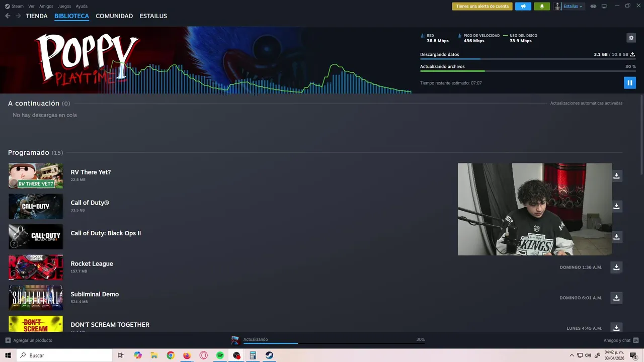Download Subliminal Demo update now
Image resolution: width=644 pixels, height=362 pixels.
pyautogui.click(x=616, y=298)
